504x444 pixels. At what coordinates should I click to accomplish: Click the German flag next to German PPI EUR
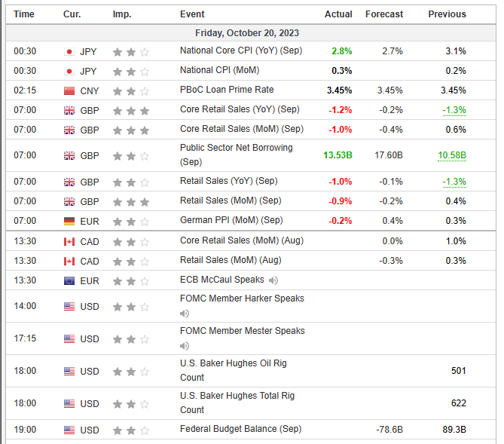click(69, 221)
